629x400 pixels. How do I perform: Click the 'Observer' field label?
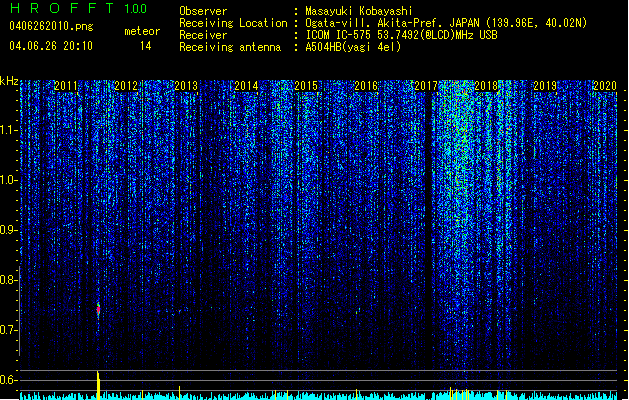(x=203, y=11)
